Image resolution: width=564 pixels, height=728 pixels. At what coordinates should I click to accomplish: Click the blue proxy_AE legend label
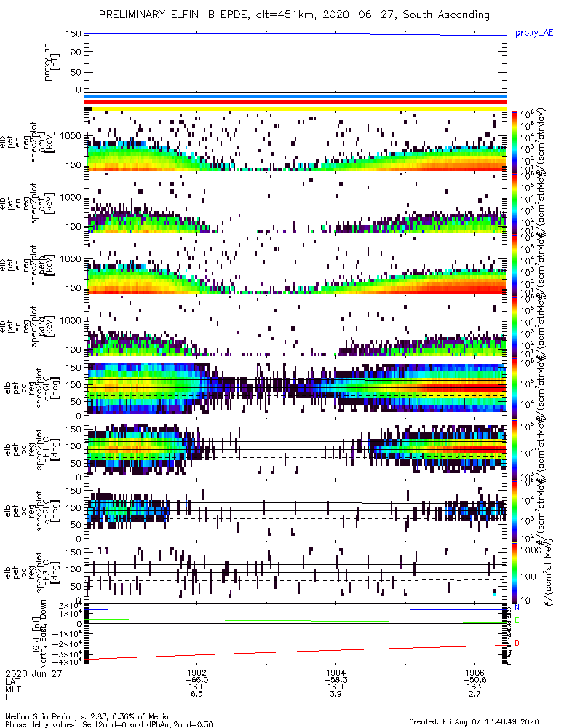point(534,33)
